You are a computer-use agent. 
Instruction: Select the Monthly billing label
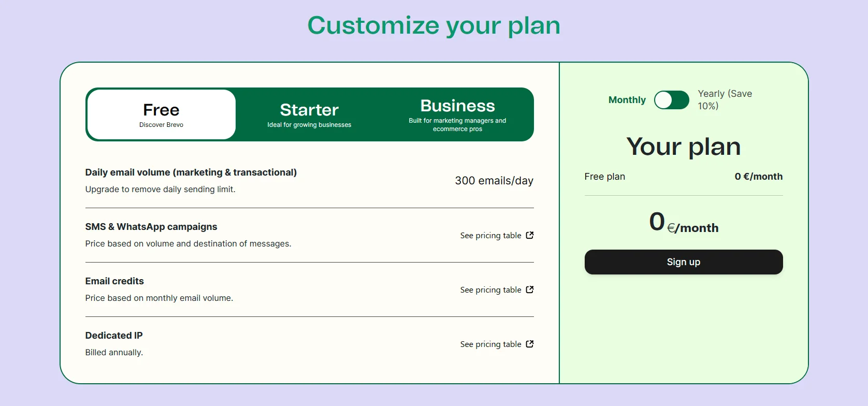[627, 100]
